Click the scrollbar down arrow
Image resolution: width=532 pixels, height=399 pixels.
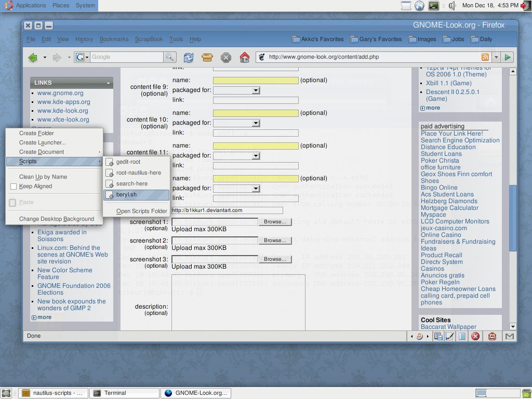[x=513, y=326]
